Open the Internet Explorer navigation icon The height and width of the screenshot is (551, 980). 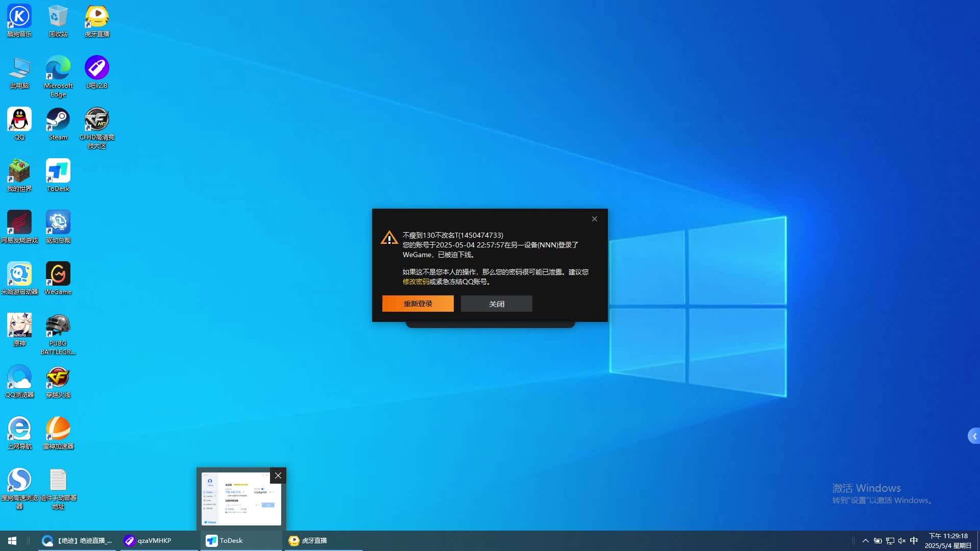[19, 433]
